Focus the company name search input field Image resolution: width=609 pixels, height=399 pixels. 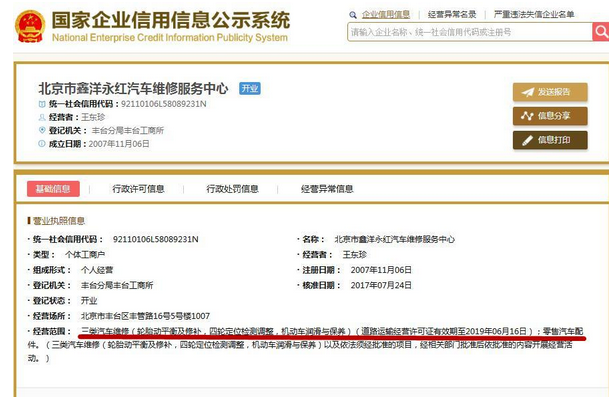(470, 31)
